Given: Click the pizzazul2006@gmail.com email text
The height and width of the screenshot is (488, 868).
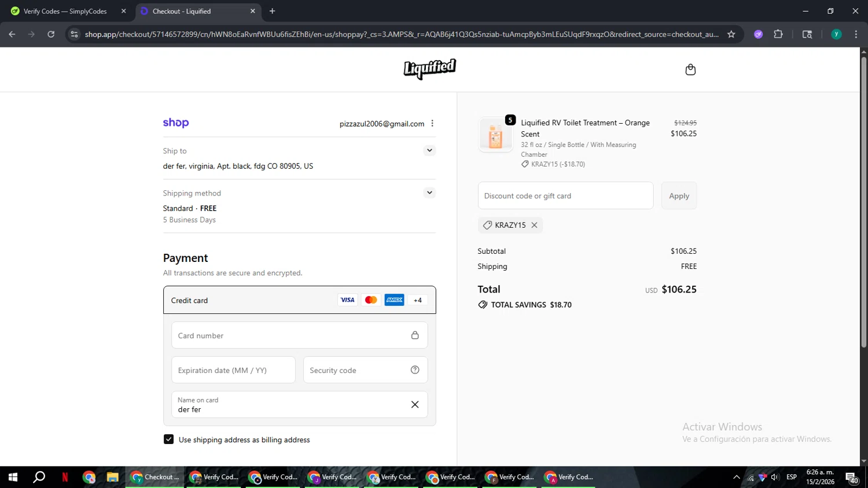Looking at the screenshot, I should coord(382,124).
